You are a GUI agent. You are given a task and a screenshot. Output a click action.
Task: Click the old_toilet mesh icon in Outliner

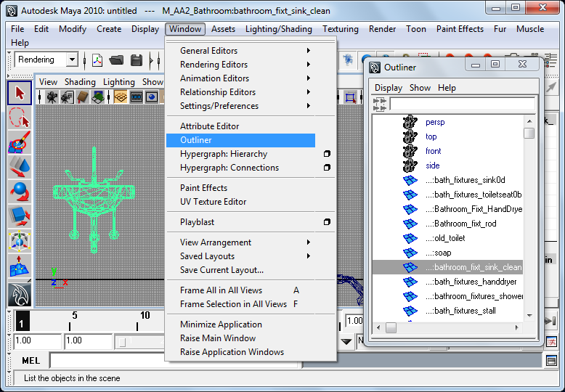(410, 238)
